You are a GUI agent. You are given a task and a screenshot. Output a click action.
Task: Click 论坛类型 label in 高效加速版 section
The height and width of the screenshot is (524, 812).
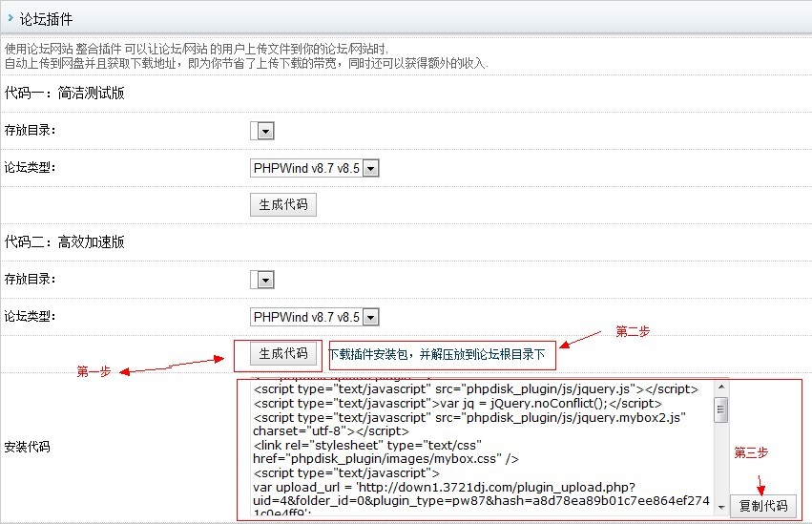(30, 316)
